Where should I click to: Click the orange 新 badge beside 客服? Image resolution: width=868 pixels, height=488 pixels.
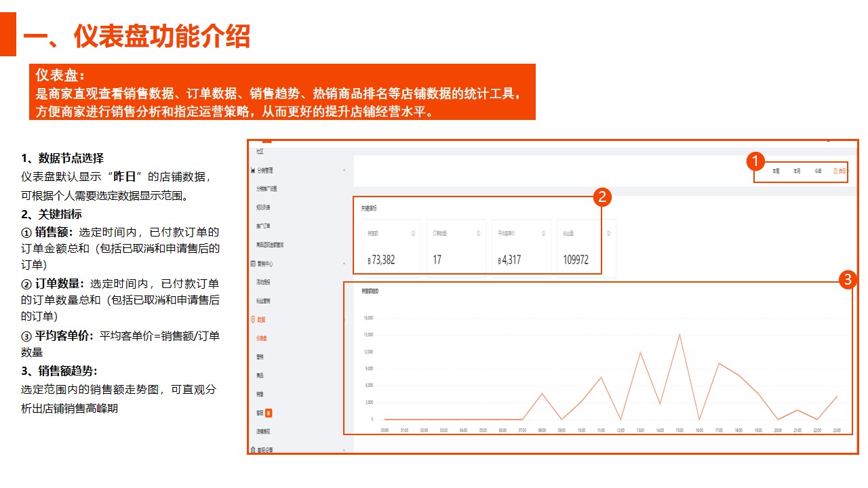click(269, 413)
